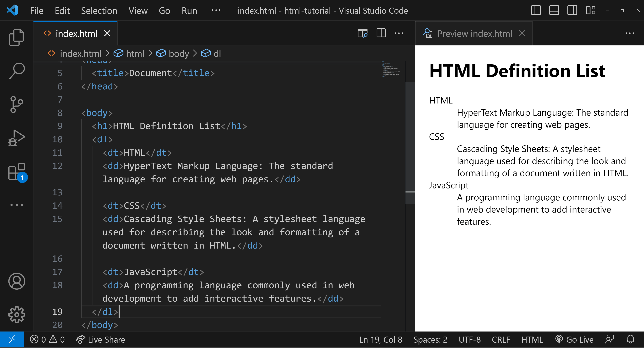Open the Selection menu

point(99,11)
